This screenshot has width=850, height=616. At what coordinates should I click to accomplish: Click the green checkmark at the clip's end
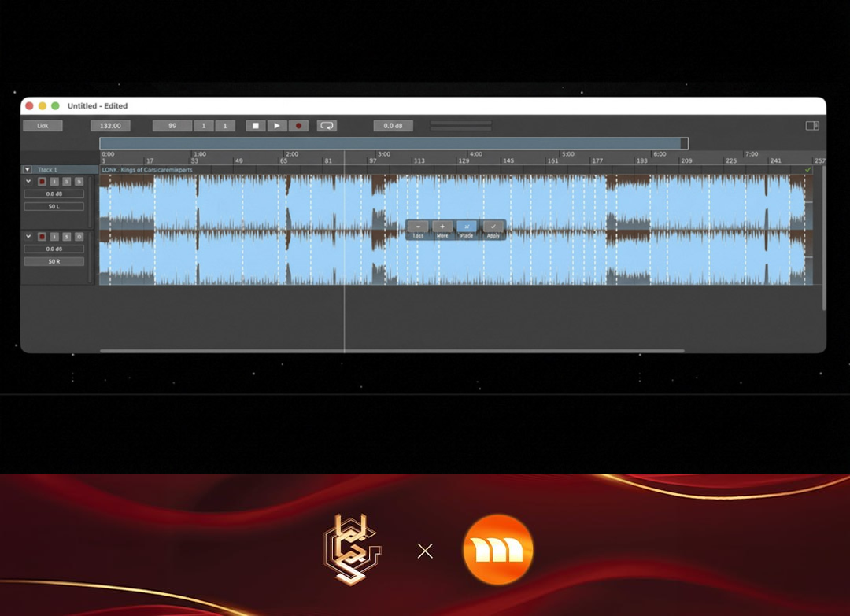tap(807, 170)
